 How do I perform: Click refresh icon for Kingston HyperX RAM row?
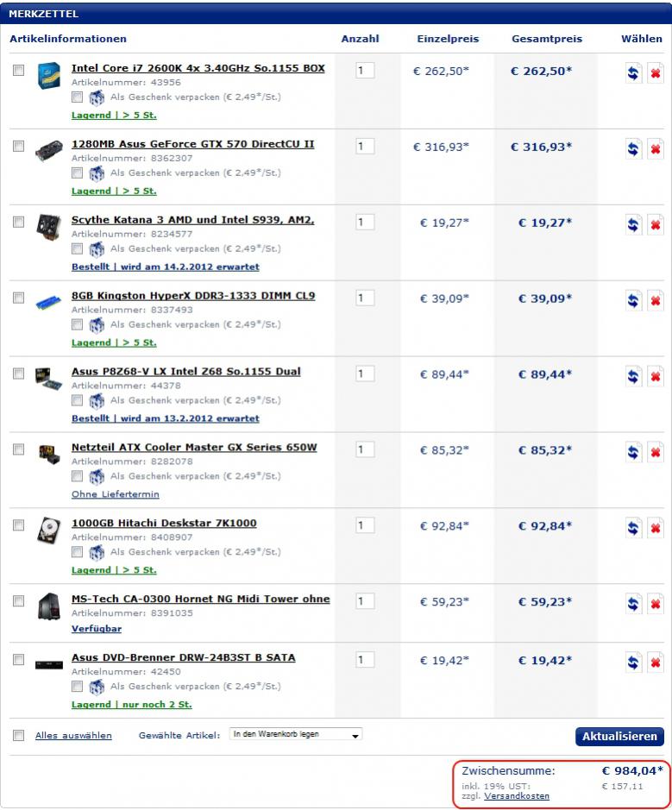click(x=634, y=301)
